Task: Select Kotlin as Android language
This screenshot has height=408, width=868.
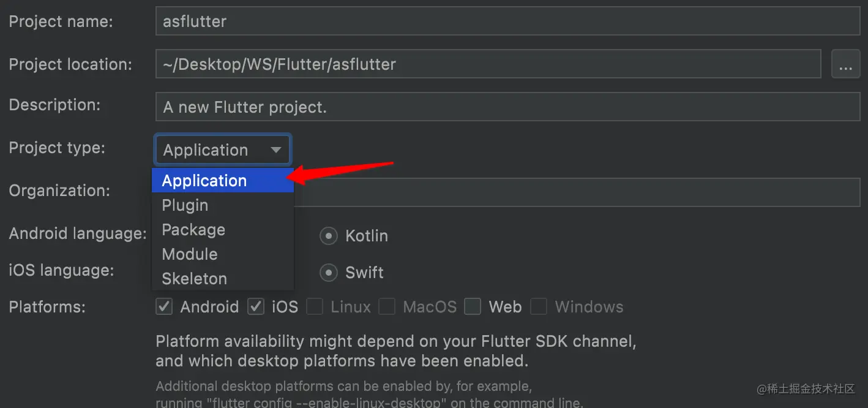Action: click(329, 236)
